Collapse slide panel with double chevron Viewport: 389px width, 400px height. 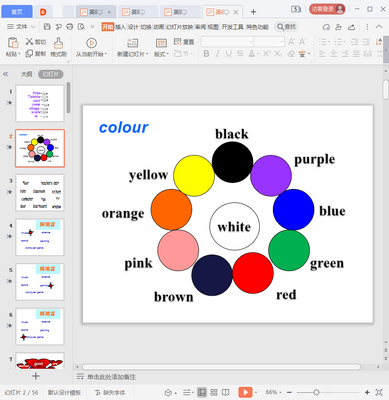pyautogui.click(x=5, y=74)
